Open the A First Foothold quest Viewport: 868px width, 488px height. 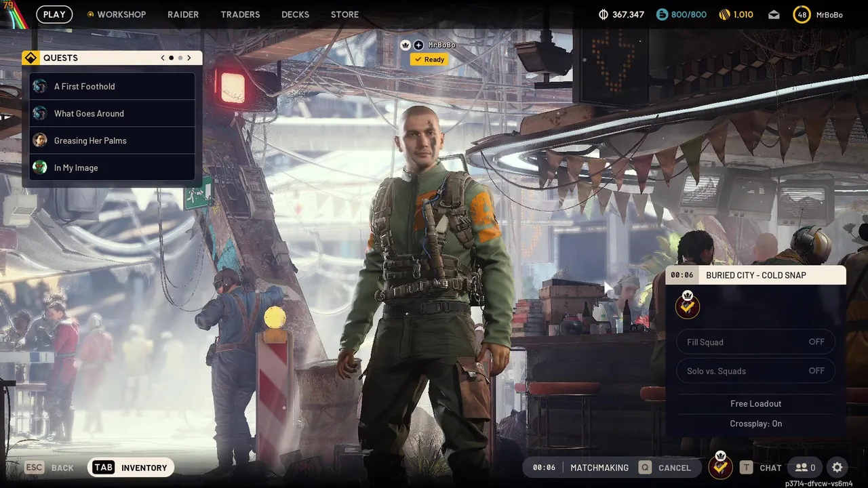point(112,86)
